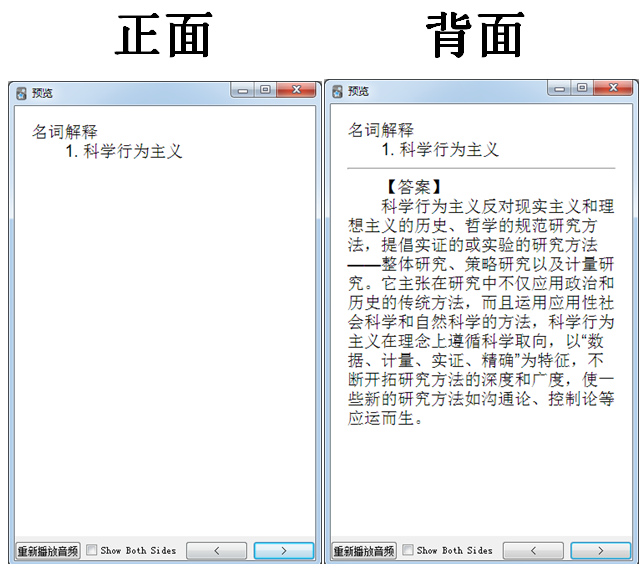Maximize the left preview window

point(265,90)
